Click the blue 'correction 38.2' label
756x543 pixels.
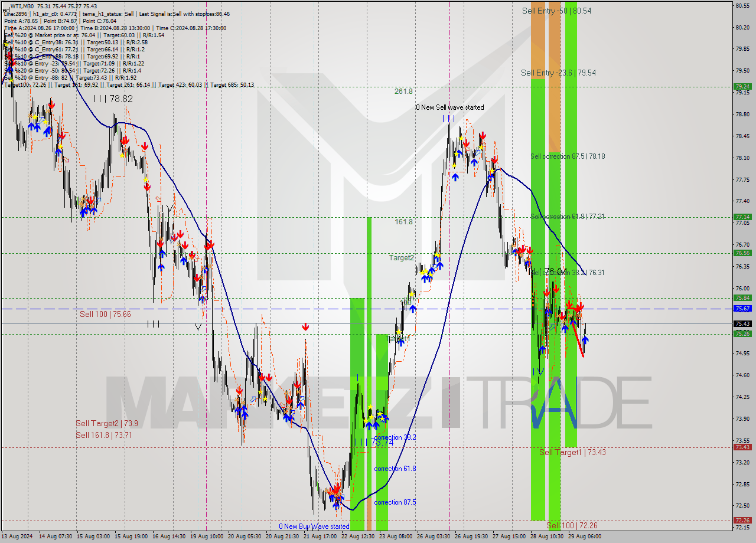coord(395,437)
